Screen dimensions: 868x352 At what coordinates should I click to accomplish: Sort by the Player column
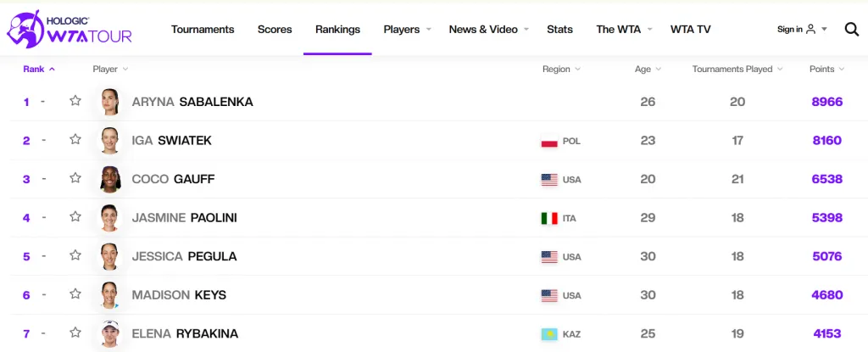coord(110,70)
